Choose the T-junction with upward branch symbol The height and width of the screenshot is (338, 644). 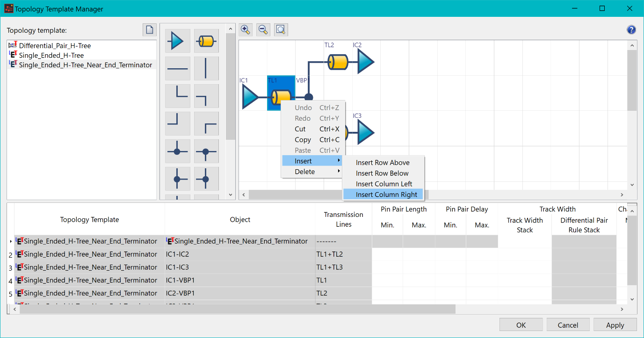tap(177, 151)
